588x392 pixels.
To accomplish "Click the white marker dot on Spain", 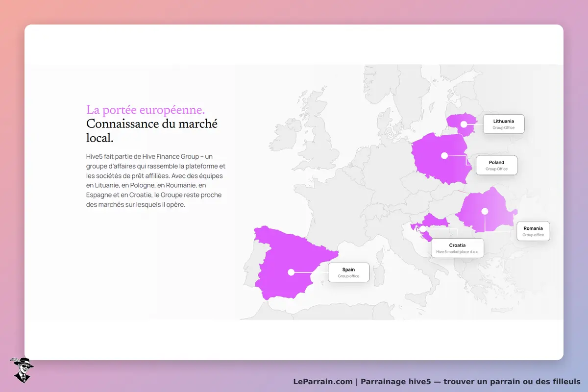I will click(291, 272).
